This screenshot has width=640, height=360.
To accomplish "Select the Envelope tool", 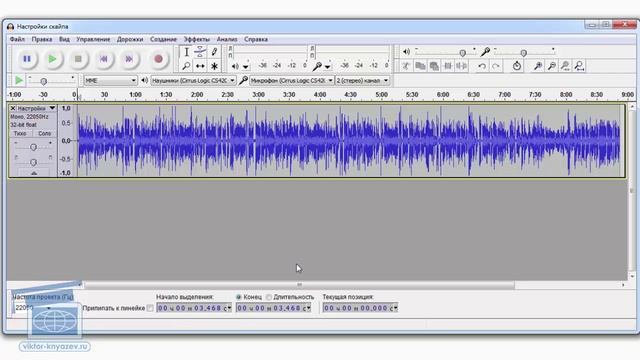I will pyautogui.click(x=200, y=52).
